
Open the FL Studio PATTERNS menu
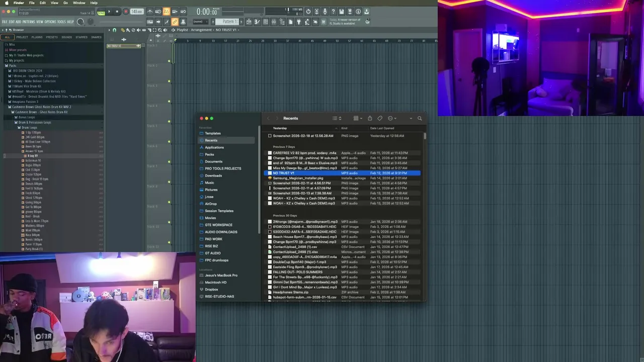tap(29, 22)
